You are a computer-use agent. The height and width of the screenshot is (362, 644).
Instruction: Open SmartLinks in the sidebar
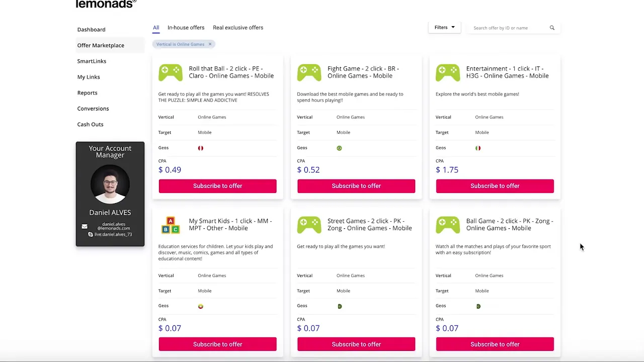(92, 61)
